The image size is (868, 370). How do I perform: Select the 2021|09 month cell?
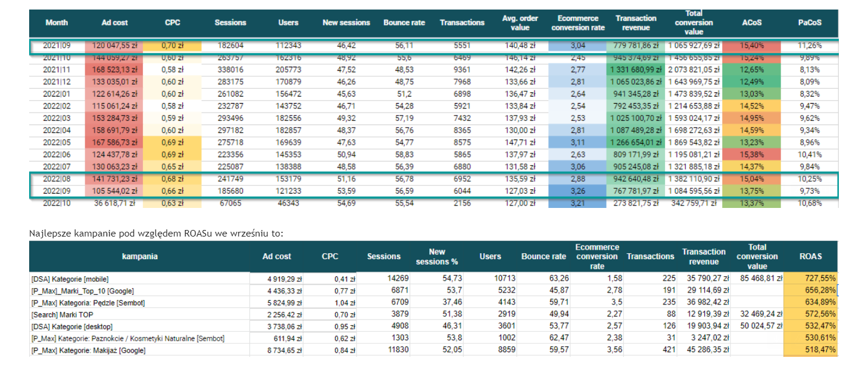(x=57, y=45)
